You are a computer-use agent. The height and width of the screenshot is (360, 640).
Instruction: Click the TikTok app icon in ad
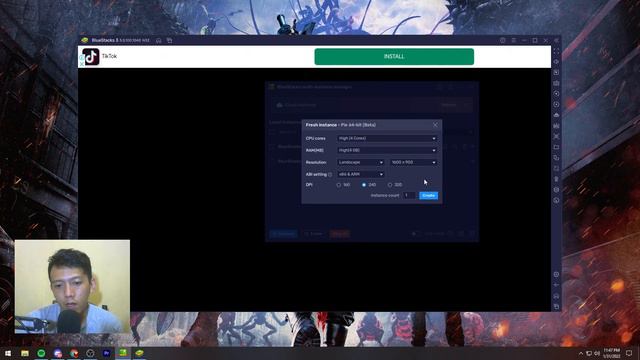(91, 57)
